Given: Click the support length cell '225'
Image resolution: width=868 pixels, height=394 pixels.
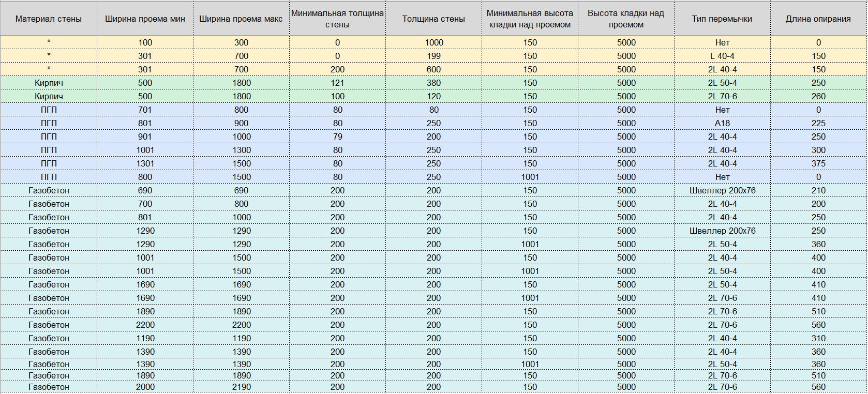Looking at the screenshot, I should click(818, 123).
